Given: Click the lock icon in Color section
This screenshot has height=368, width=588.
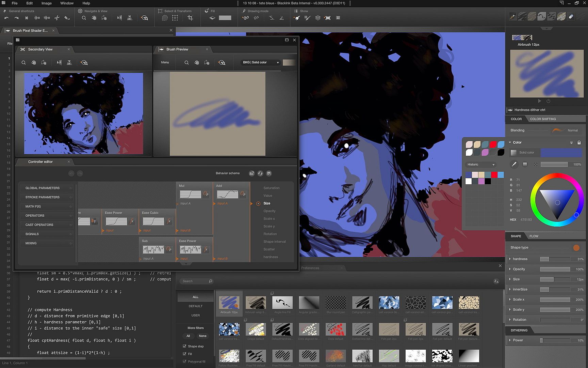Looking at the screenshot, I should [x=579, y=142].
